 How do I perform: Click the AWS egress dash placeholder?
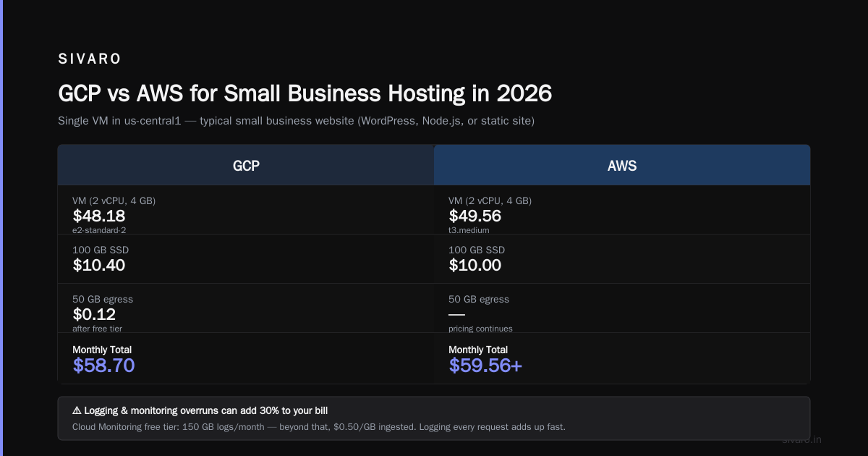(x=456, y=314)
